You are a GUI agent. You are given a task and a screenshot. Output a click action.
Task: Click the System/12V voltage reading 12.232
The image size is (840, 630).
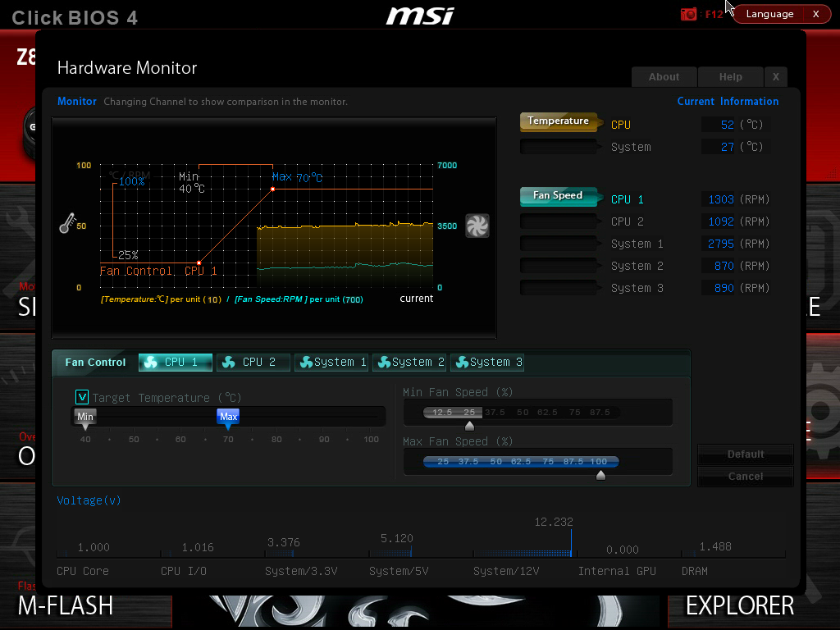(554, 522)
